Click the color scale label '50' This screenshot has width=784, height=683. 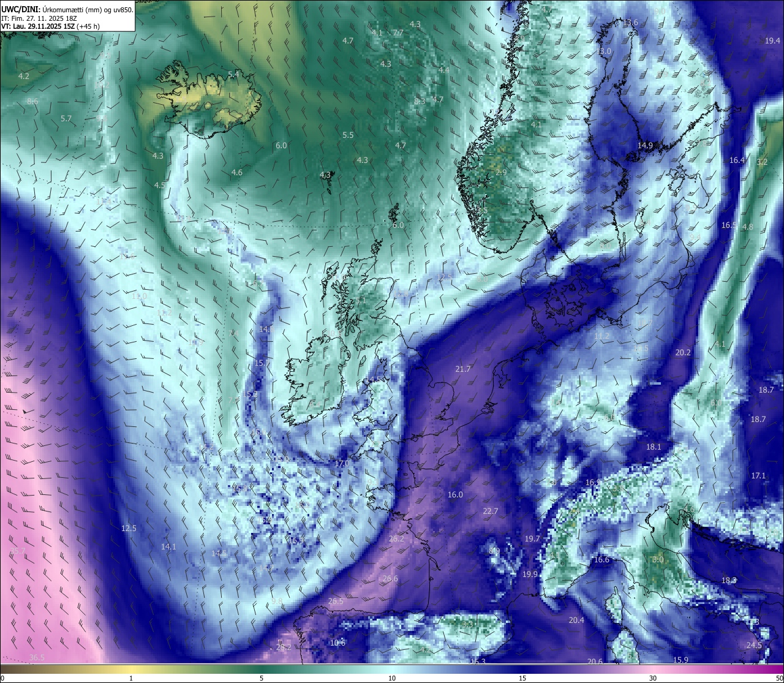(778, 678)
